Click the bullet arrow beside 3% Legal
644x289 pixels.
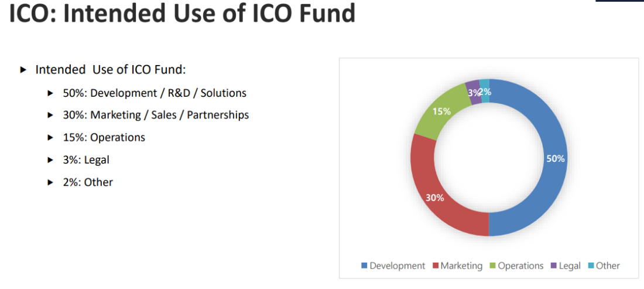point(51,160)
